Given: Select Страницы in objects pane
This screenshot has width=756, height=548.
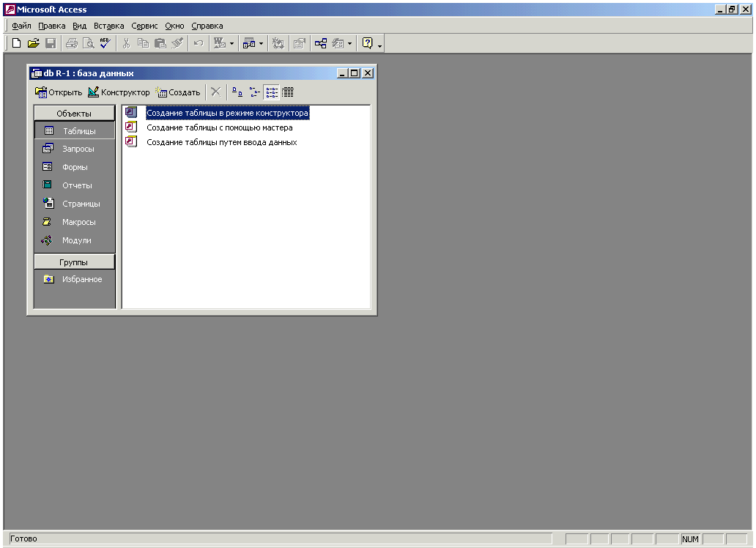Looking at the screenshot, I should [x=74, y=204].
